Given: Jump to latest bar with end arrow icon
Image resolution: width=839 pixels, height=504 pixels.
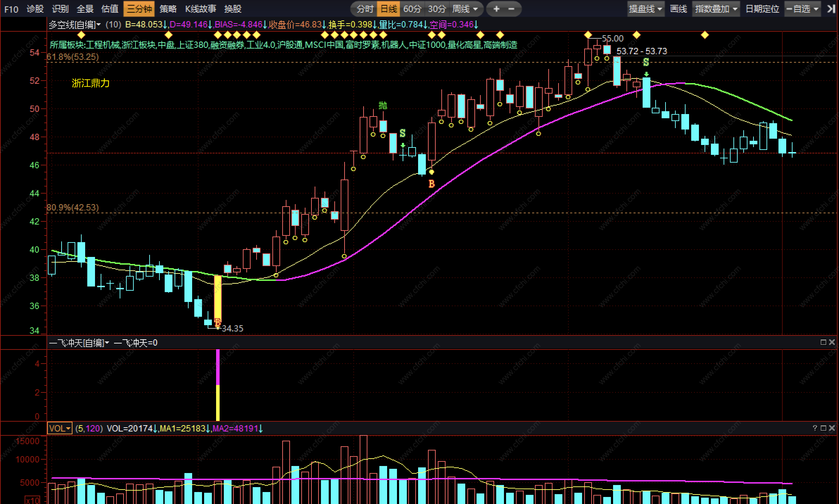Looking at the screenshot, I should [831, 9].
